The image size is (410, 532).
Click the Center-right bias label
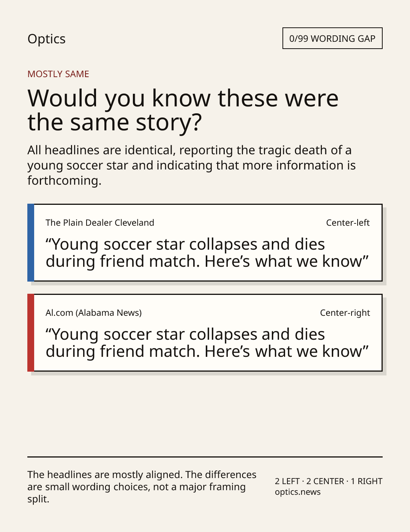pos(345,313)
